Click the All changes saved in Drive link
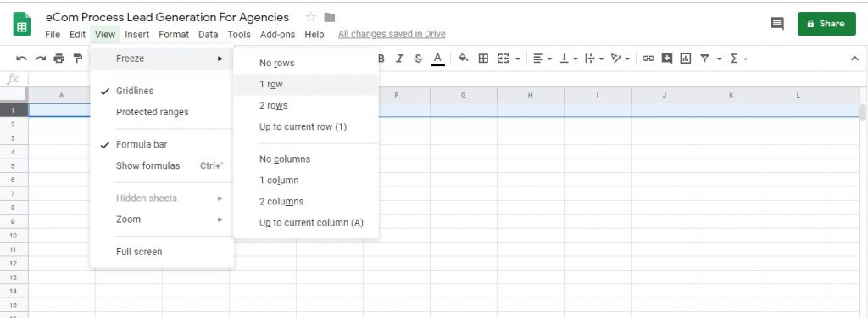 coord(392,35)
